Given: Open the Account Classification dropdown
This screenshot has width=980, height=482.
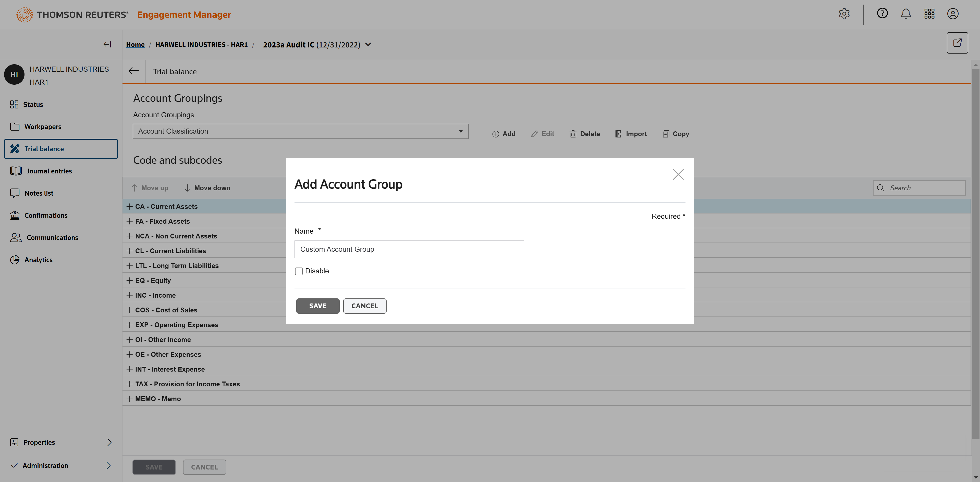Looking at the screenshot, I should tap(300, 131).
